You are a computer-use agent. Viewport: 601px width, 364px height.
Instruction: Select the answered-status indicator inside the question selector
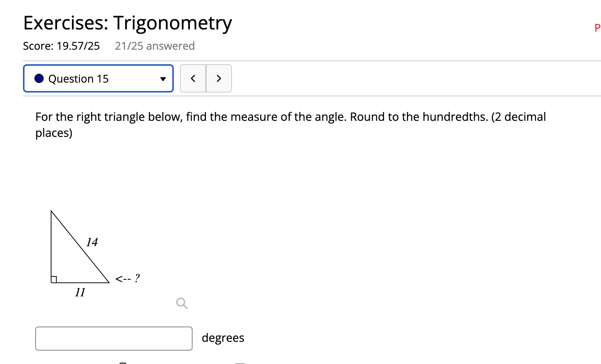tap(39, 78)
